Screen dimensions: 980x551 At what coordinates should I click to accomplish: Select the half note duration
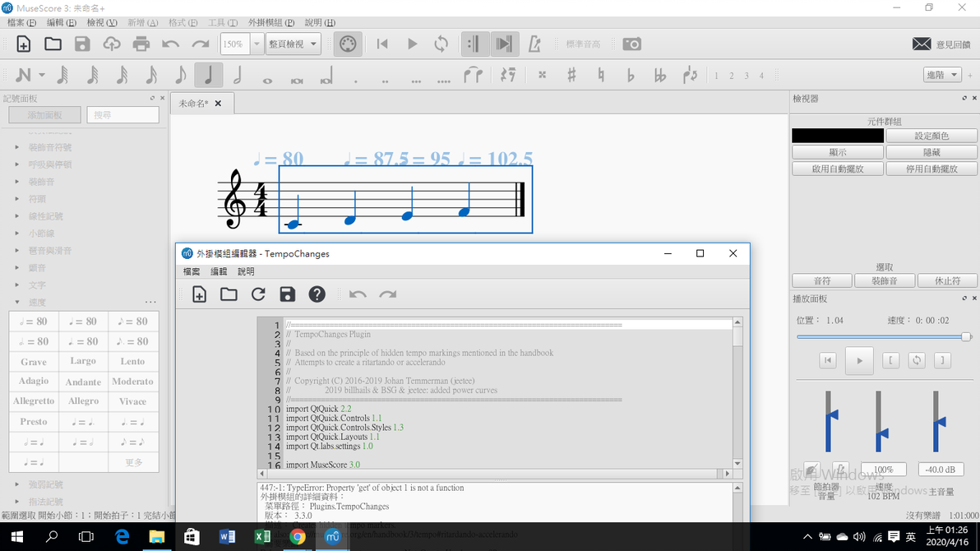coord(238,76)
